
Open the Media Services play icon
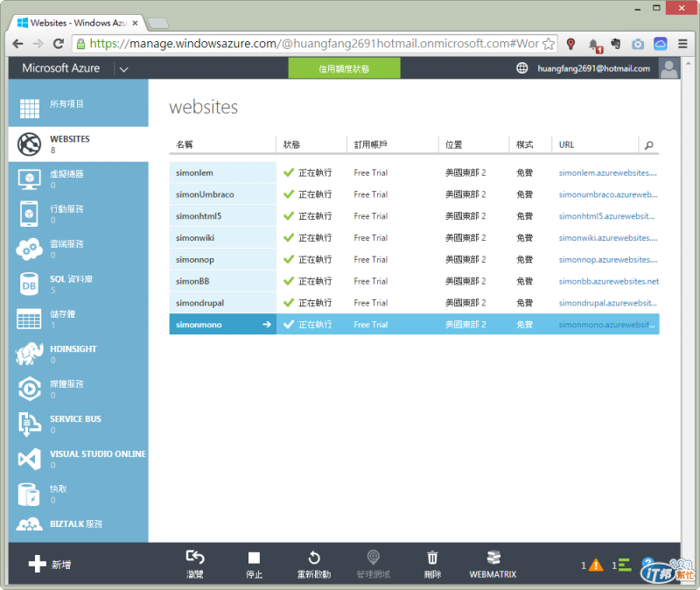point(30,389)
